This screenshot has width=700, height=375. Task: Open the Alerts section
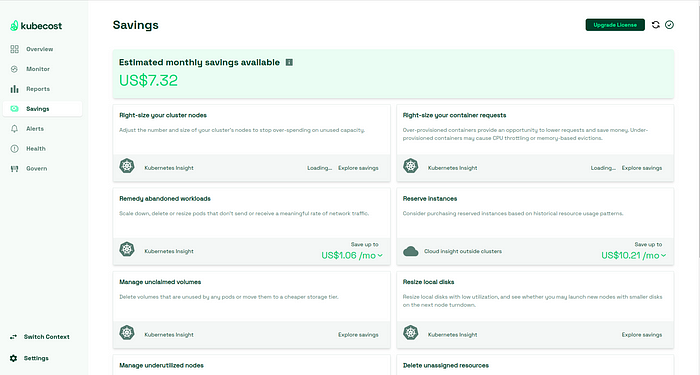coord(35,129)
